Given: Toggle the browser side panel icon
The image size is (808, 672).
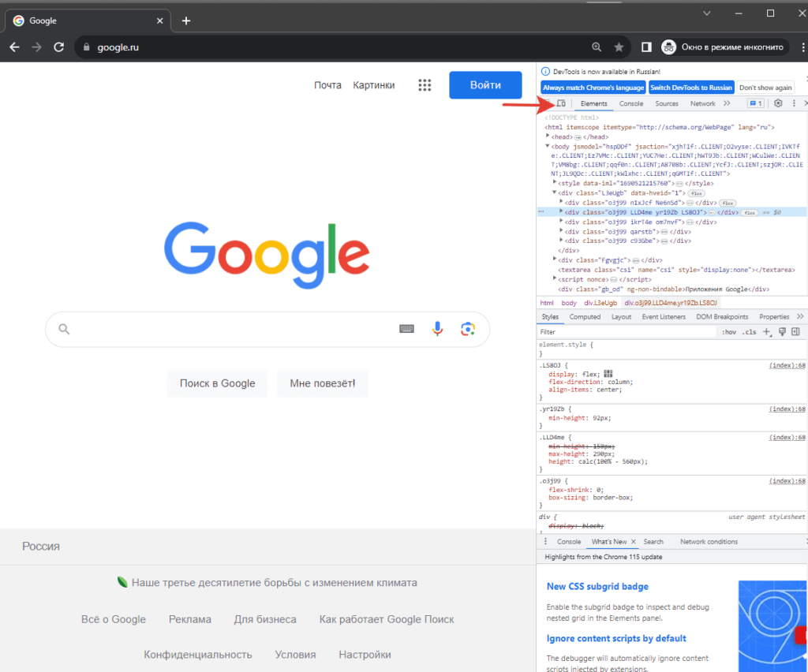Looking at the screenshot, I should [x=646, y=47].
